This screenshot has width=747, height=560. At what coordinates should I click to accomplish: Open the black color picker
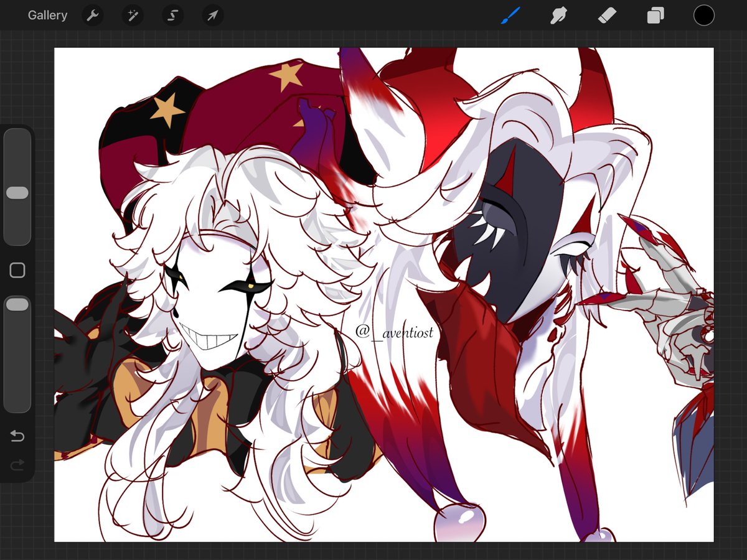[x=704, y=16]
